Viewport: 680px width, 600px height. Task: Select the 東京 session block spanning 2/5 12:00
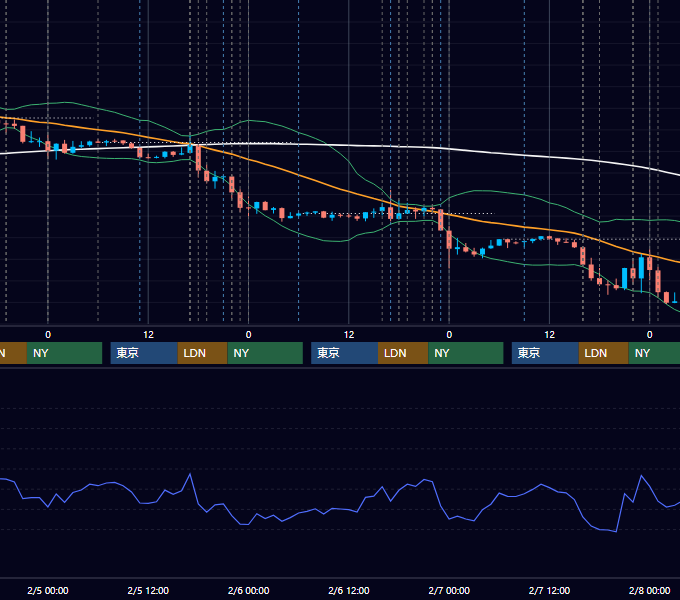tap(144, 353)
